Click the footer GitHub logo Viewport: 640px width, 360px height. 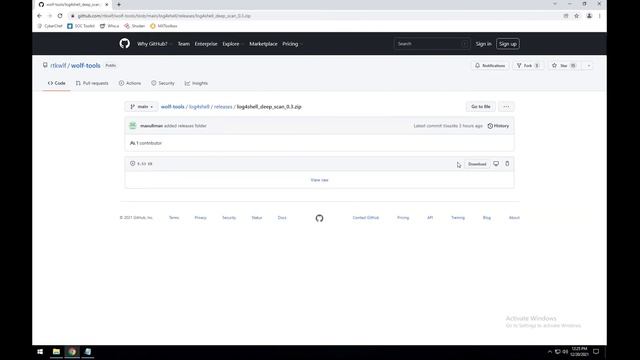point(319,218)
